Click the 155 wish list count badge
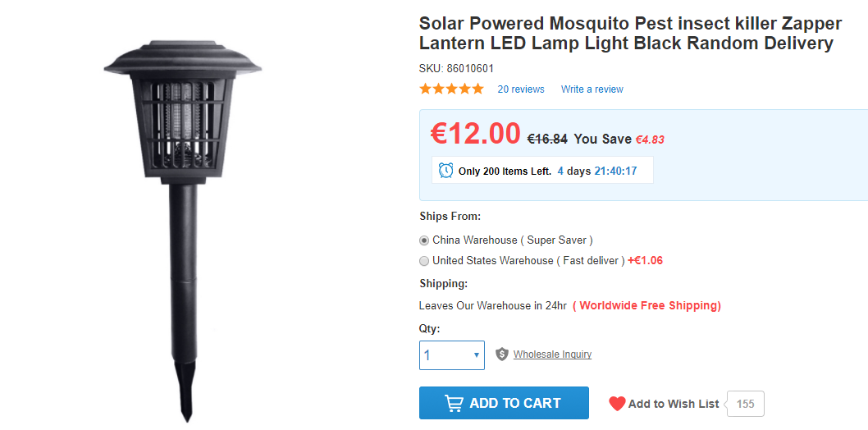Viewport: 868px width, 430px height. click(746, 404)
